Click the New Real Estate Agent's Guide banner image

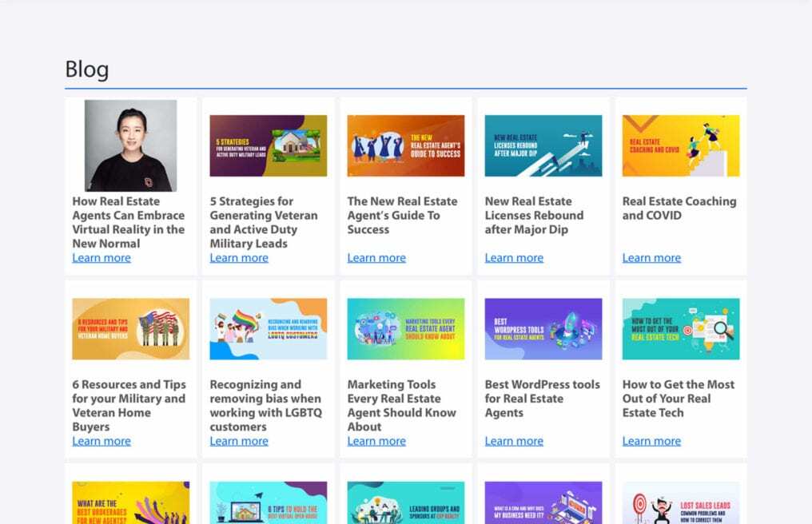405,145
